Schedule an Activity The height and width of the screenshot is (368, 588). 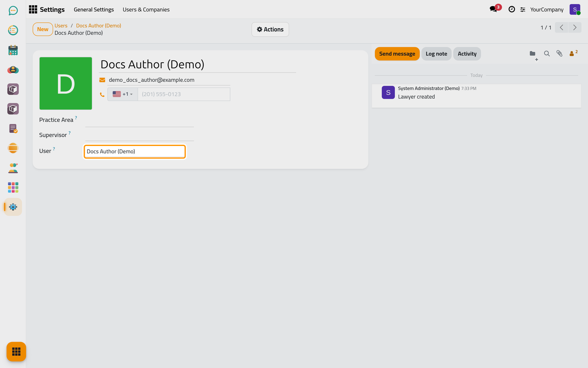point(467,54)
